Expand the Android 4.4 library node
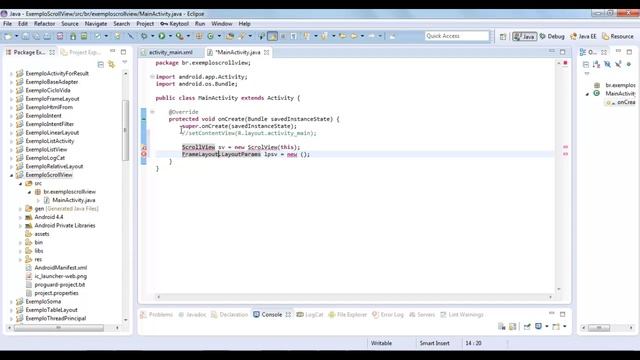Viewport: 640px width, 360px height. [20, 217]
